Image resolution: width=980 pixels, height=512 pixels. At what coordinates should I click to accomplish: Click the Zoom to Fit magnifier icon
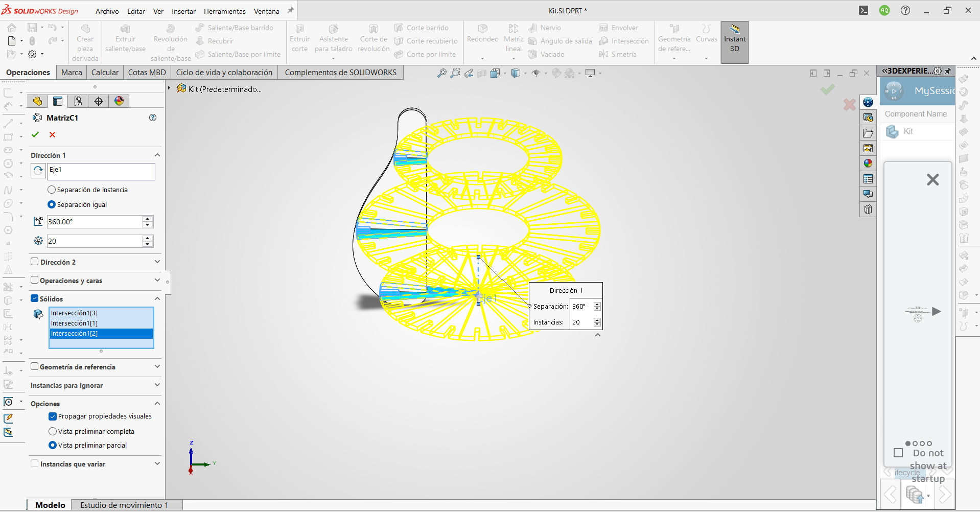[442, 73]
